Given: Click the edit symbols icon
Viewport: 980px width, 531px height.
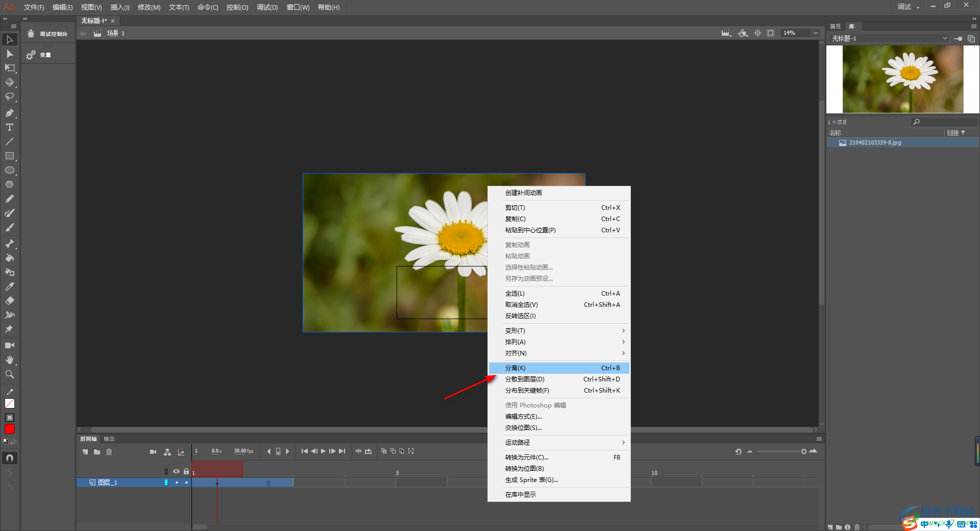Looking at the screenshot, I should 743,33.
